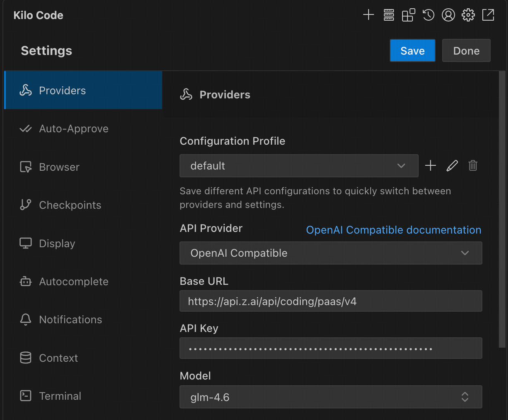Switch to the Auto-Approve settings section
This screenshot has height=420, width=508.
click(x=74, y=129)
